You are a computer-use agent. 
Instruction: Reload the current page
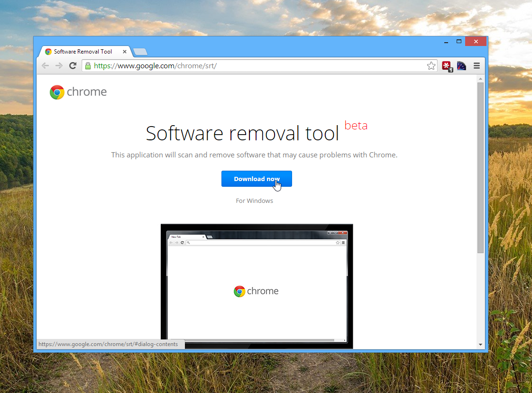73,66
